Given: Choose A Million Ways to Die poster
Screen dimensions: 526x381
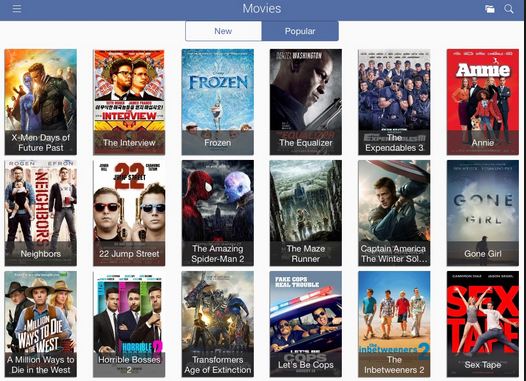Looking at the screenshot, I should 41,324.
